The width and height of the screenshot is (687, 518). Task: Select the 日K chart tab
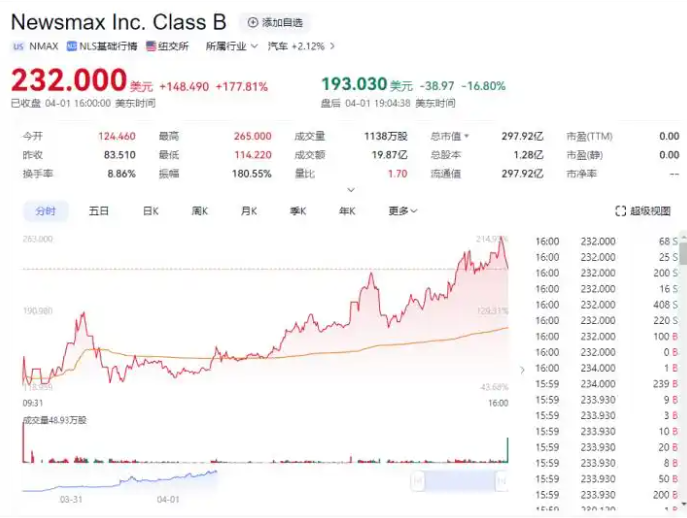(x=151, y=211)
